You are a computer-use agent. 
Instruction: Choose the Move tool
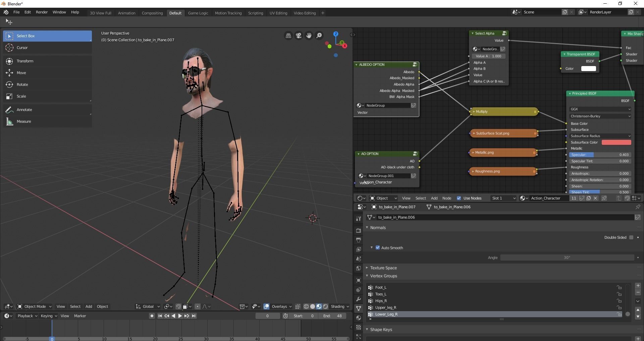click(47, 73)
